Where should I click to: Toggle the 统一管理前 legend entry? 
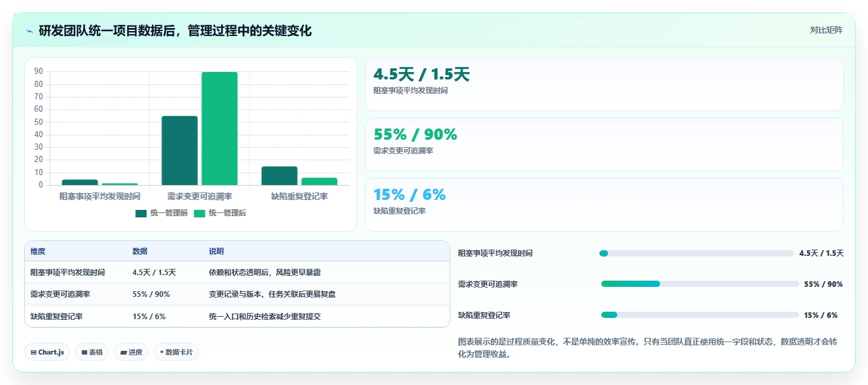coord(161,213)
